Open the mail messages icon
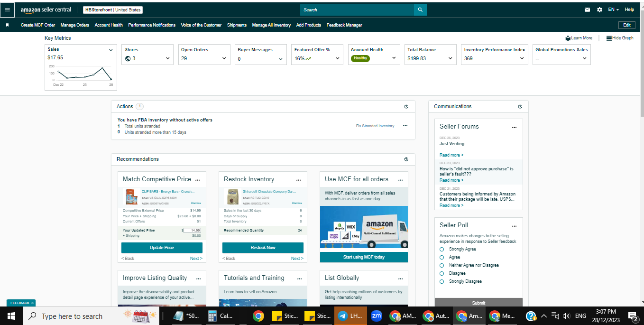This screenshot has height=325, width=644. click(x=587, y=9)
